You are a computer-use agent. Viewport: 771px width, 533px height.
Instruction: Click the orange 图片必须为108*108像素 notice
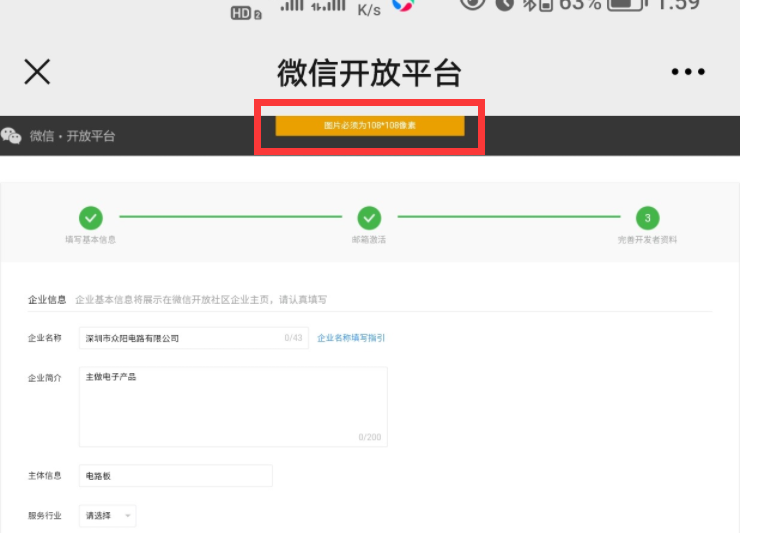point(370,126)
